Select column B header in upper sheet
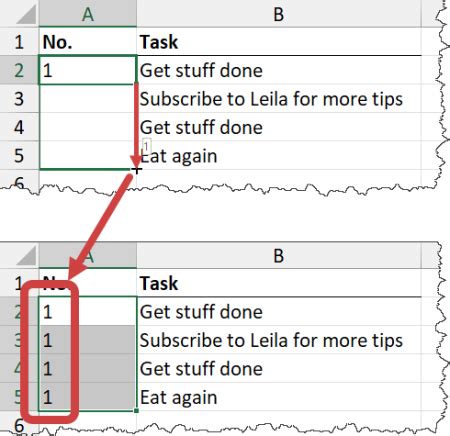This screenshot has width=450, height=436. point(279,13)
